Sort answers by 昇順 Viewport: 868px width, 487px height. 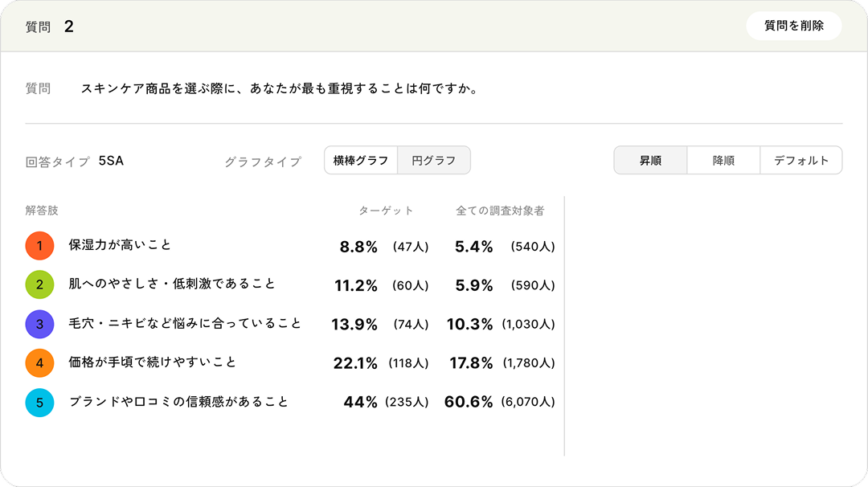(x=650, y=161)
